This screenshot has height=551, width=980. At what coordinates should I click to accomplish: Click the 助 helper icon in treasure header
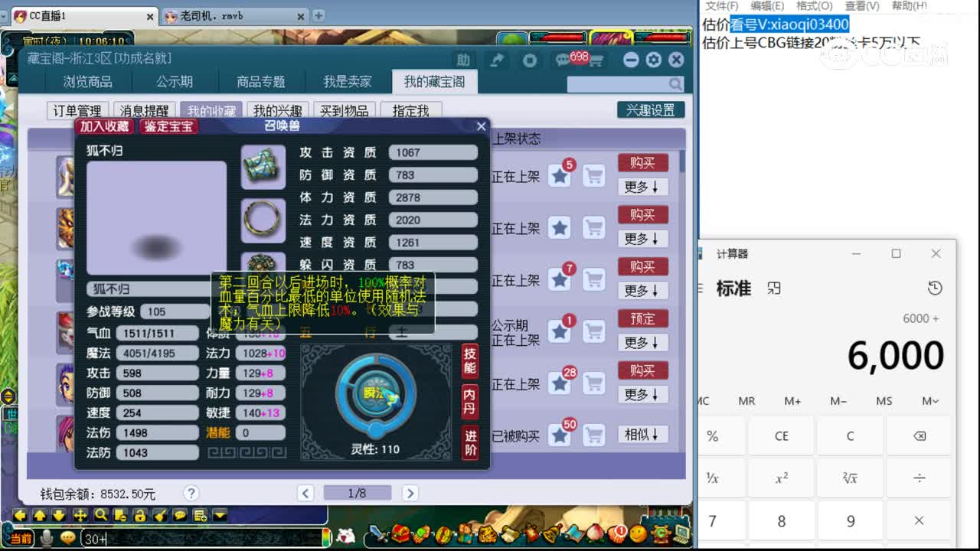point(463,60)
